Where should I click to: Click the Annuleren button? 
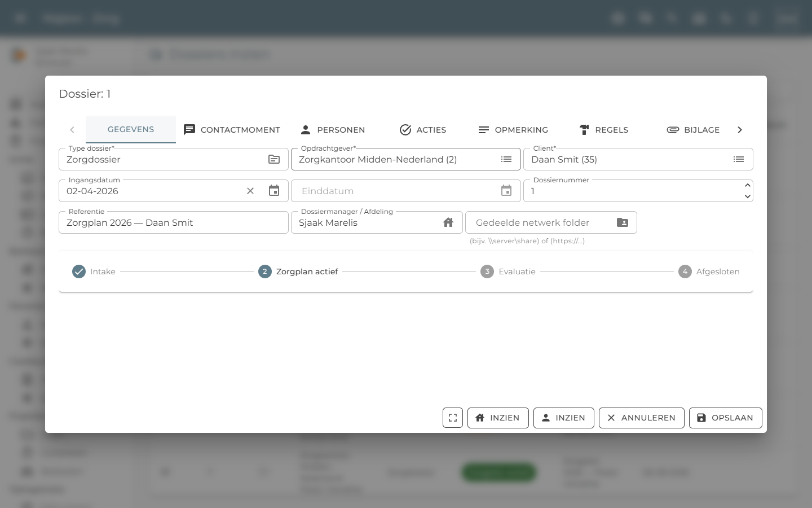(642, 418)
